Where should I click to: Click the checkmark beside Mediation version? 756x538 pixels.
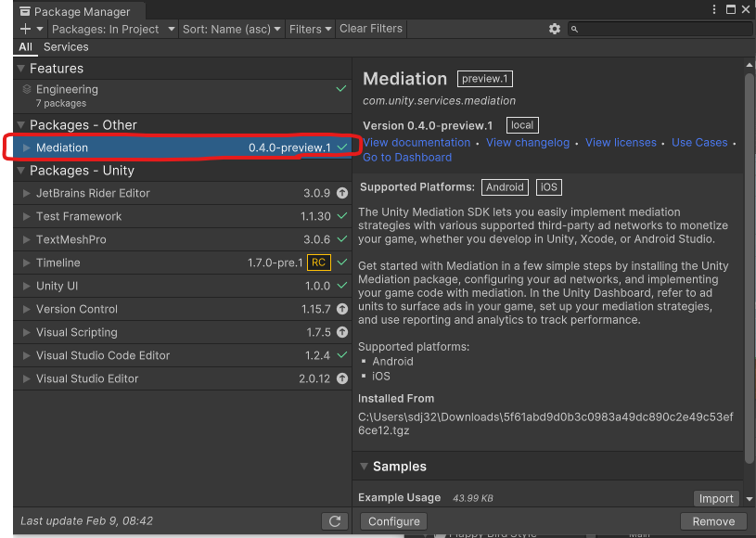point(342,147)
